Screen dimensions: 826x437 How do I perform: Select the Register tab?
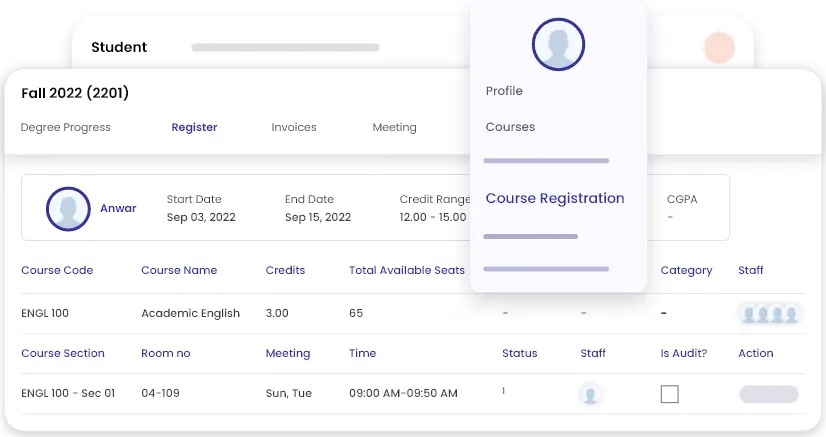[x=194, y=127]
